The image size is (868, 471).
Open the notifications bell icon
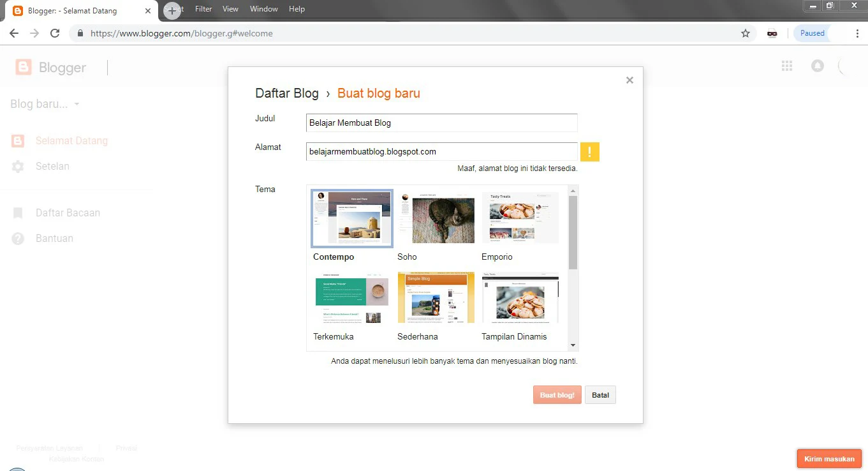pos(818,66)
